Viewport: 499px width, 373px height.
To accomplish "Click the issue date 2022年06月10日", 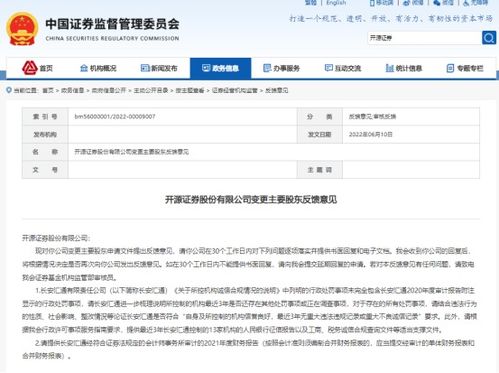I will [x=371, y=134].
